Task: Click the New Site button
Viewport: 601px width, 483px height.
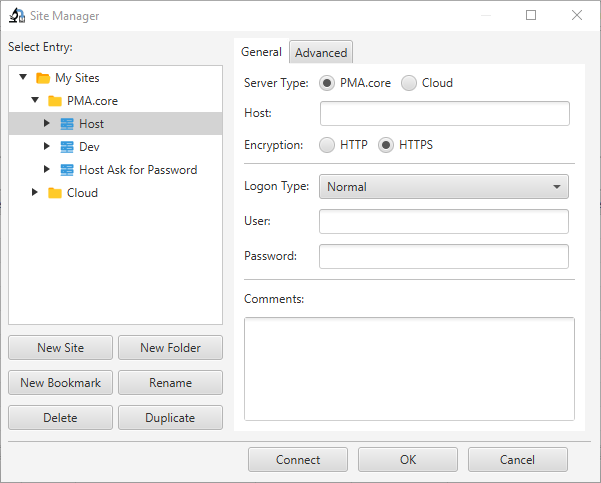Action: point(60,348)
